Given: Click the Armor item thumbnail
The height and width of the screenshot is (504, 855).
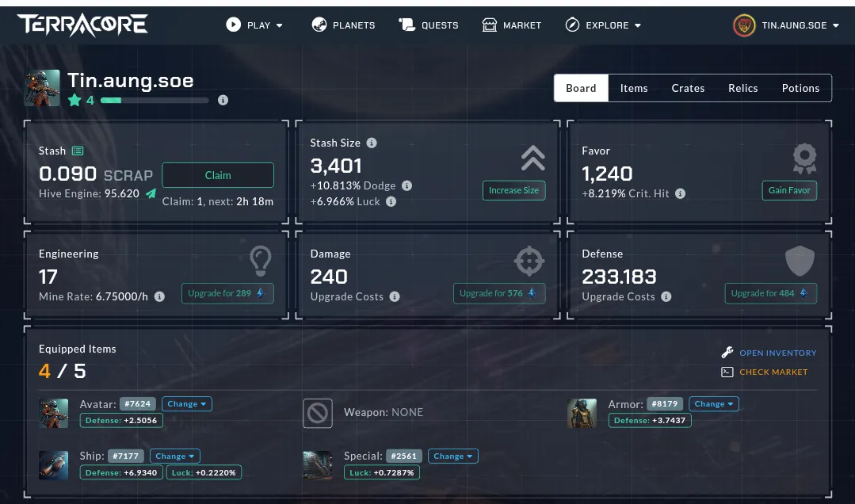Looking at the screenshot, I should point(582,413).
